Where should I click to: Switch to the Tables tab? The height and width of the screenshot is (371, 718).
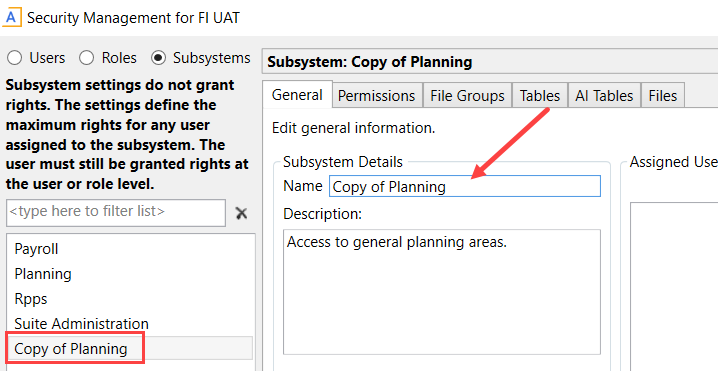pos(540,95)
